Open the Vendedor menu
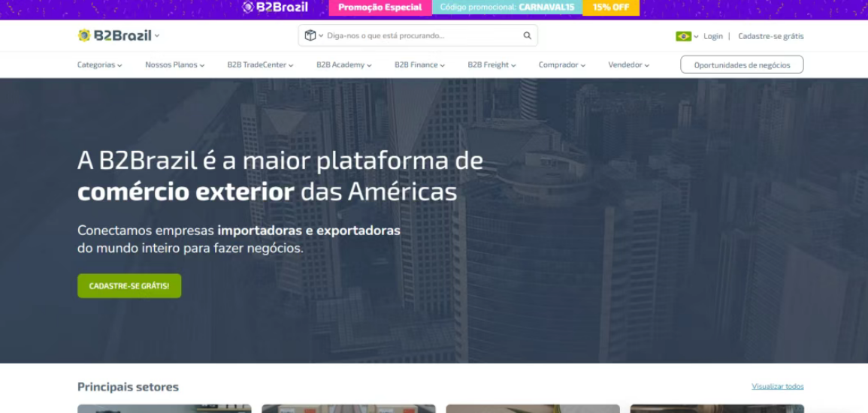 tap(628, 65)
